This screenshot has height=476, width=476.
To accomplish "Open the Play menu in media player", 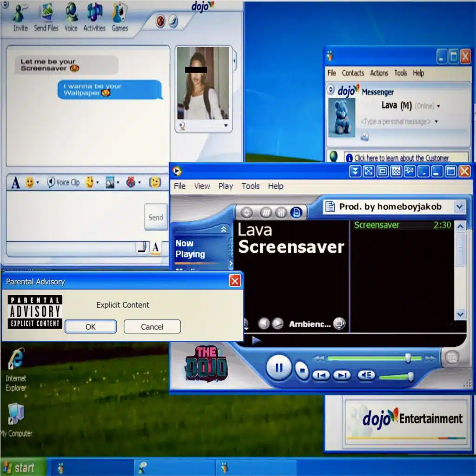I will (x=225, y=186).
